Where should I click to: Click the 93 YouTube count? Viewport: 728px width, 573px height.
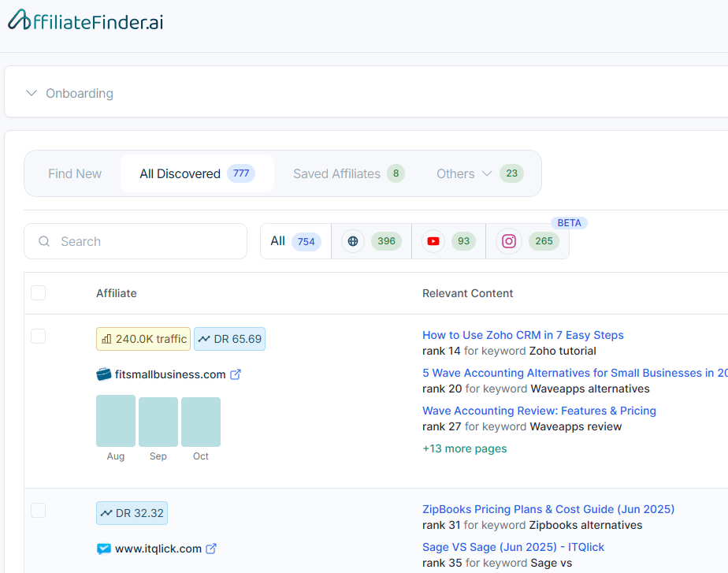[x=463, y=241]
